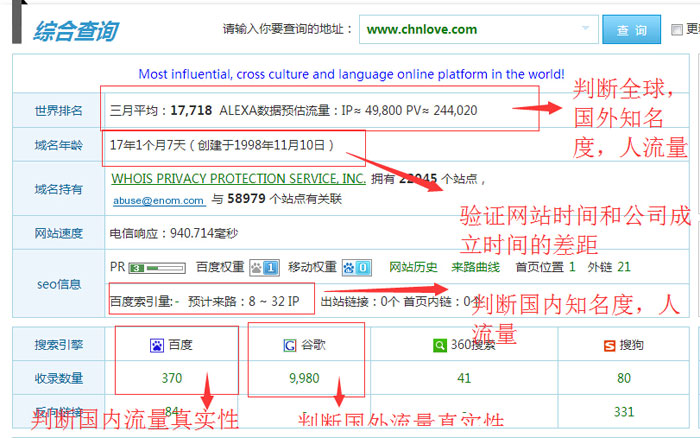Open the 来路曲线 link

[x=475, y=267]
